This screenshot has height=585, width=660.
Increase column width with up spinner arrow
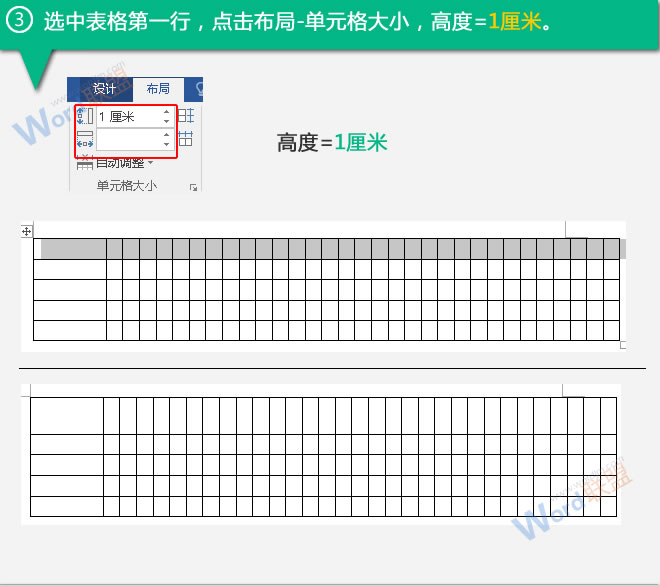pos(167,135)
